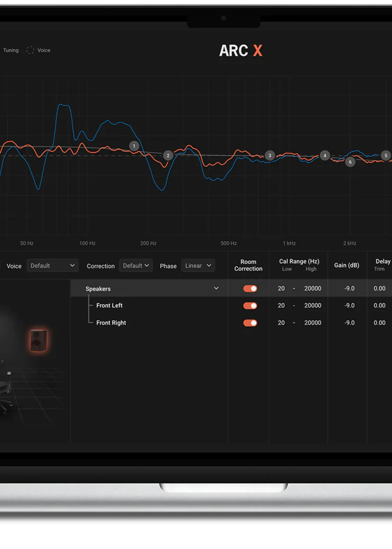
Task: Click the ARC X logo
Action: [241, 51]
